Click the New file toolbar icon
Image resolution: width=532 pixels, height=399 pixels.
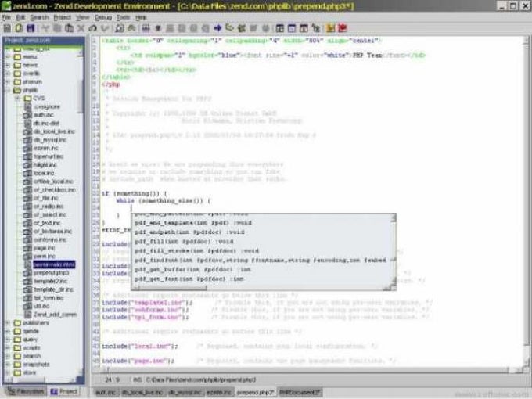tap(7, 28)
